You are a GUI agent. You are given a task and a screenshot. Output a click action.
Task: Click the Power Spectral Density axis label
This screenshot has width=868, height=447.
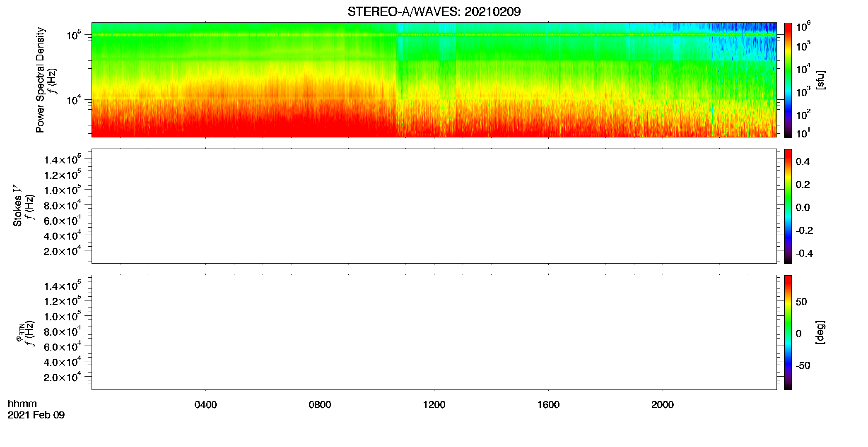tap(40, 80)
